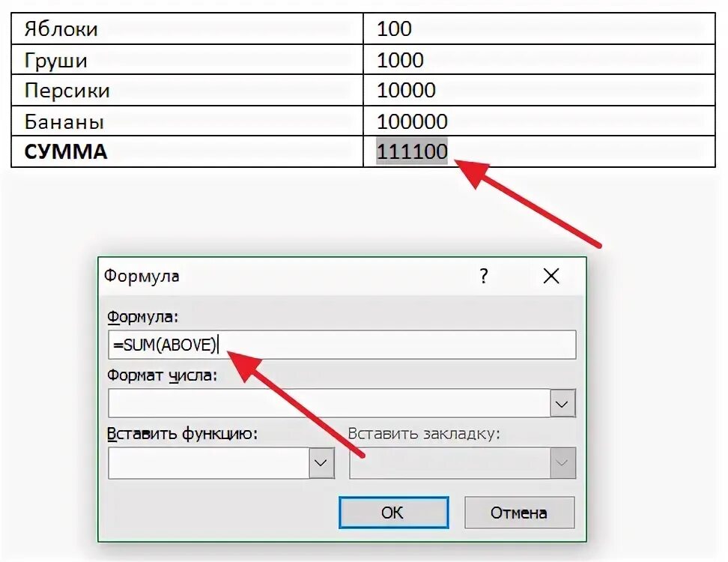The width and height of the screenshot is (728, 562).
Task: Click the Вставить закладку: label
Action: tap(424, 433)
